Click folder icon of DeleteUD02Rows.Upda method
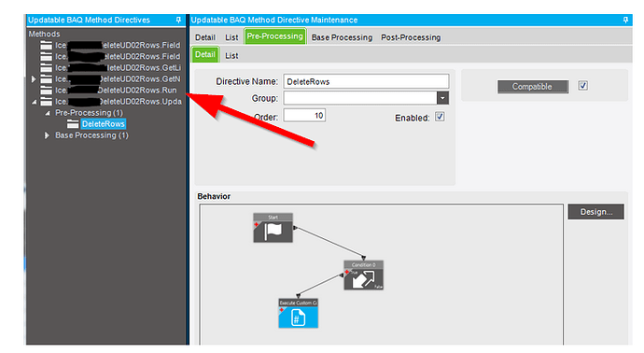This screenshot has height=353, width=644. coord(46,101)
